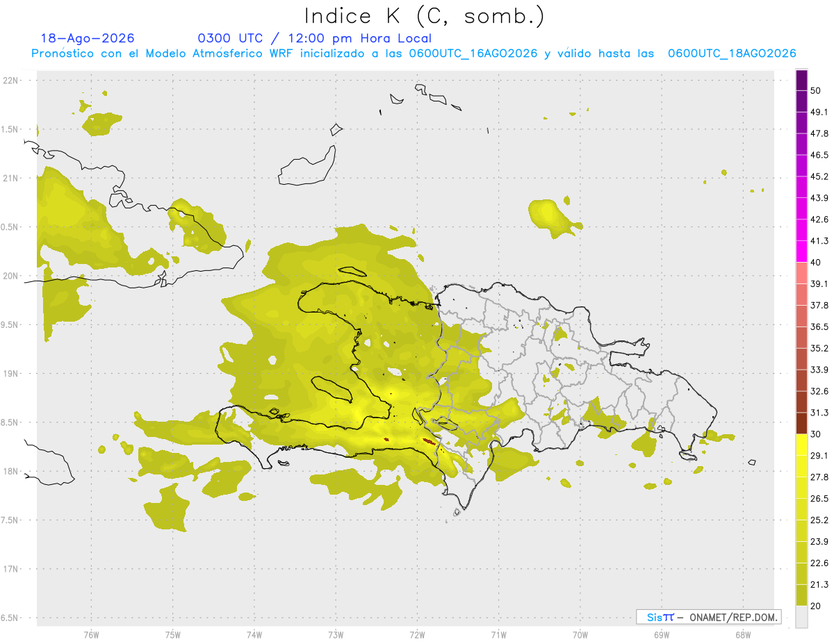
Task: Click the colorbar value "21.3"
Action: pyautogui.click(x=819, y=584)
